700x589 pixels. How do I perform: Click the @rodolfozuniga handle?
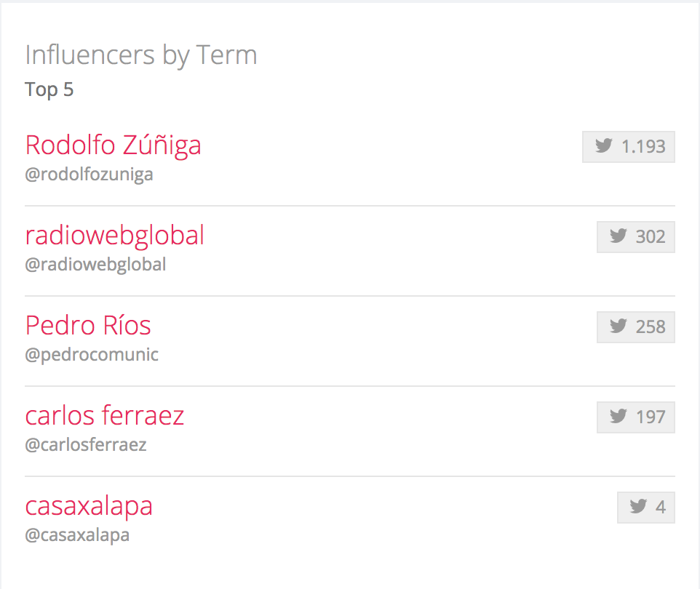[89, 175]
